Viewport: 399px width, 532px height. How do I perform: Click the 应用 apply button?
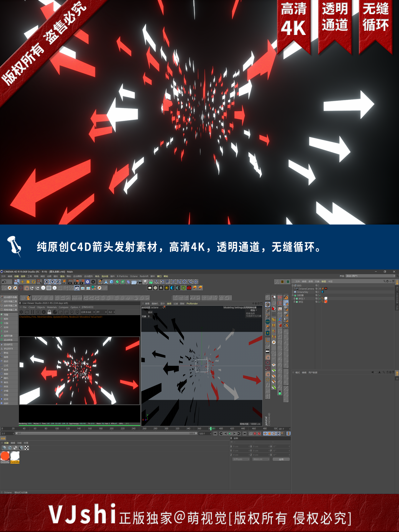[x=281, y=459]
